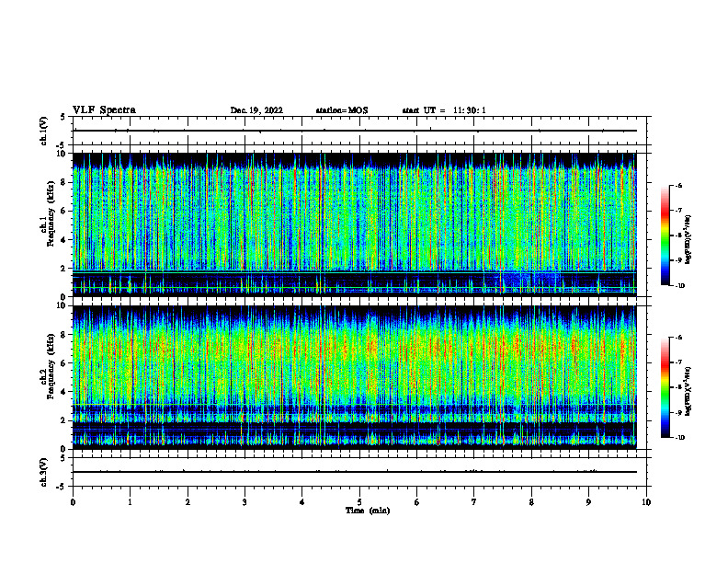Click the "Time (min)" x-axis label

368,511
